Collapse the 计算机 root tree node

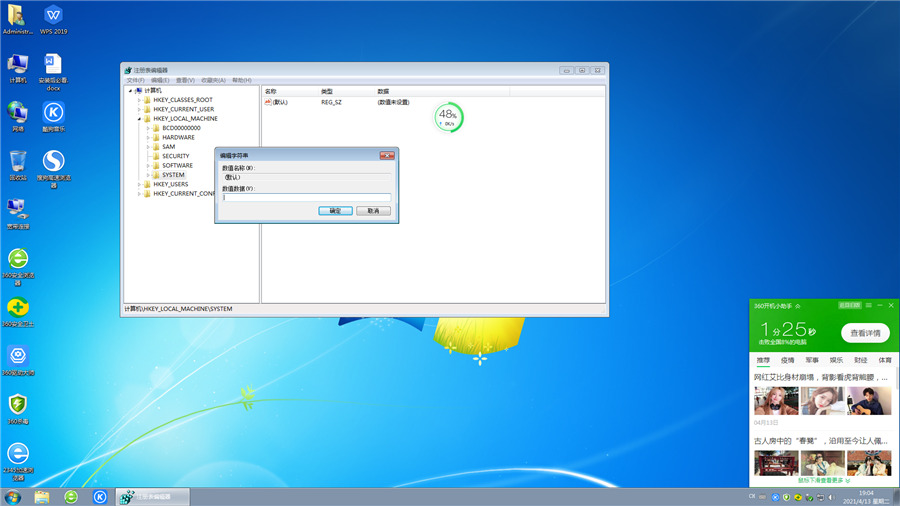(130, 91)
